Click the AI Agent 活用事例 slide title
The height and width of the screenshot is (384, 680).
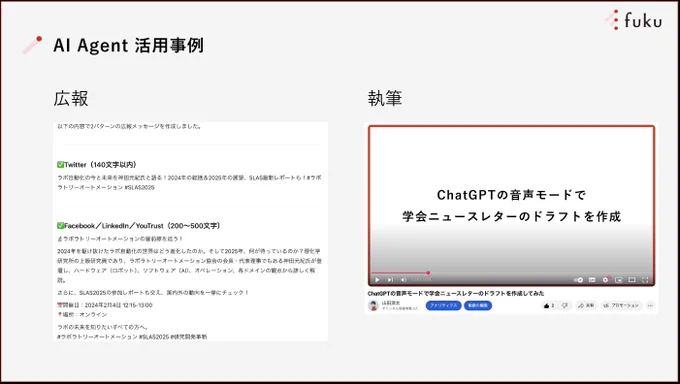(128, 45)
